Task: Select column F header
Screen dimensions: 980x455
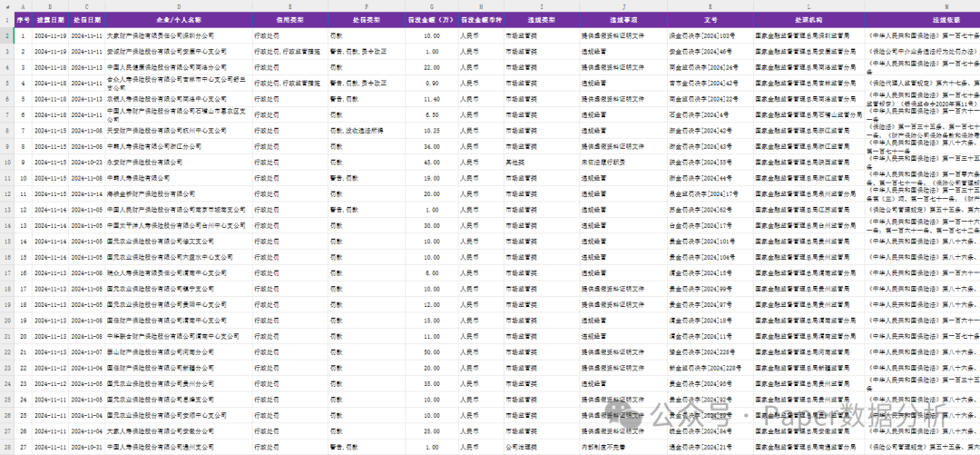Action: click(367, 6)
